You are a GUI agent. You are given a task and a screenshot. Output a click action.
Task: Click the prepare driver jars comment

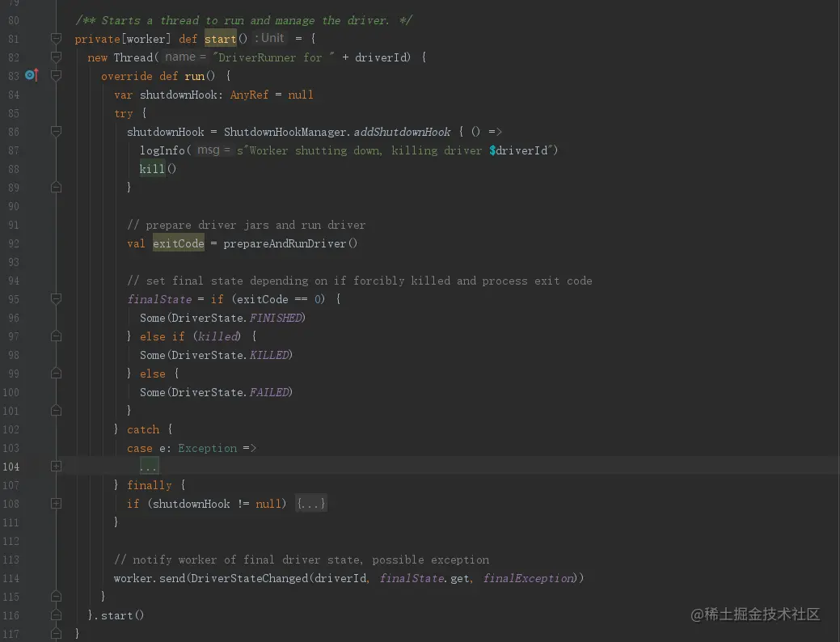[x=247, y=225]
